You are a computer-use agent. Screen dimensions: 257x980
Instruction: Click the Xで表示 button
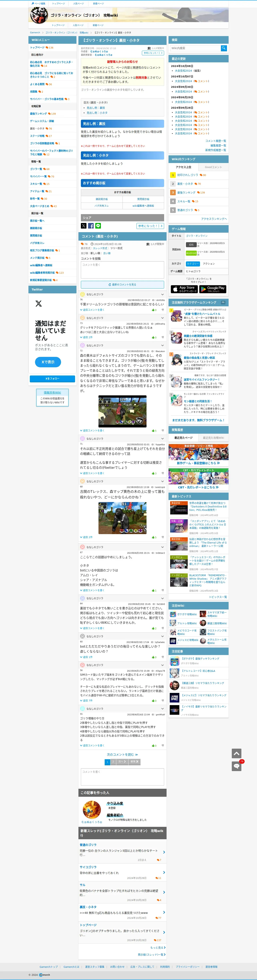tap(48, 362)
